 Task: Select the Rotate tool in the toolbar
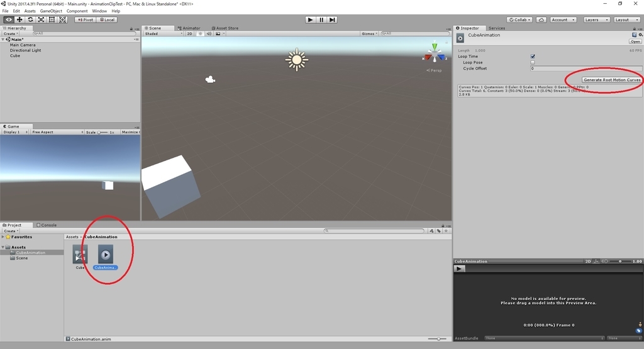[x=30, y=19]
